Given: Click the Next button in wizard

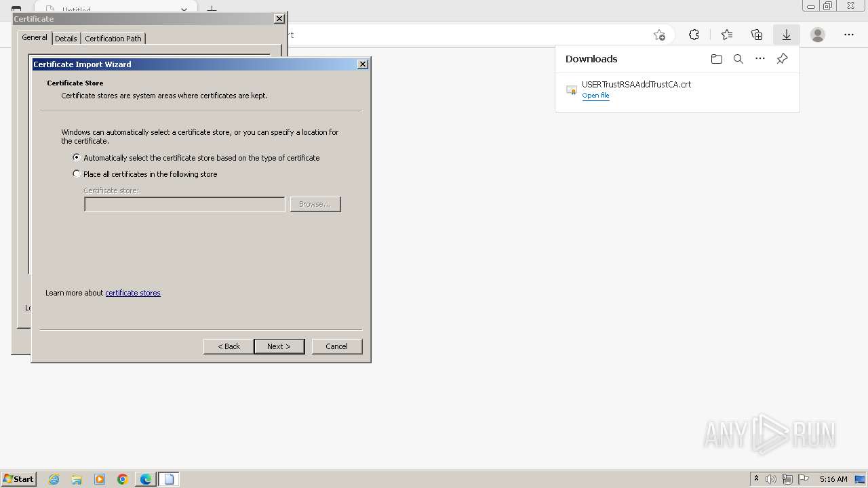Looking at the screenshot, I should pos(279,346).
